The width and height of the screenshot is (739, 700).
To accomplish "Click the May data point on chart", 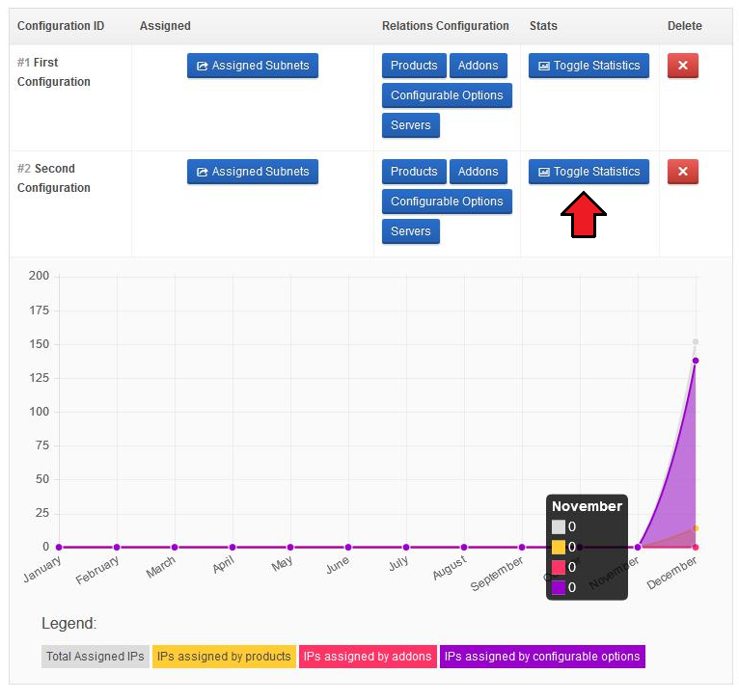I will (290, 547).
